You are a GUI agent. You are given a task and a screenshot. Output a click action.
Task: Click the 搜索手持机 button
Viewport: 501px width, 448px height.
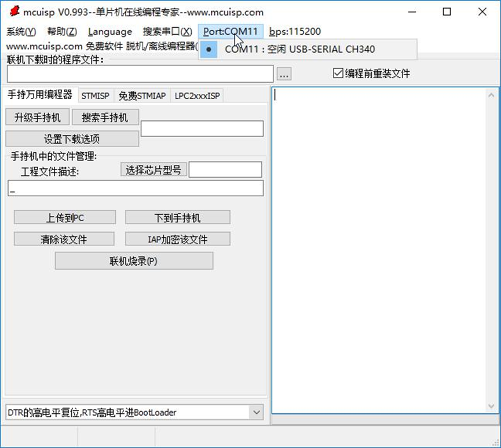coord(105,117)
